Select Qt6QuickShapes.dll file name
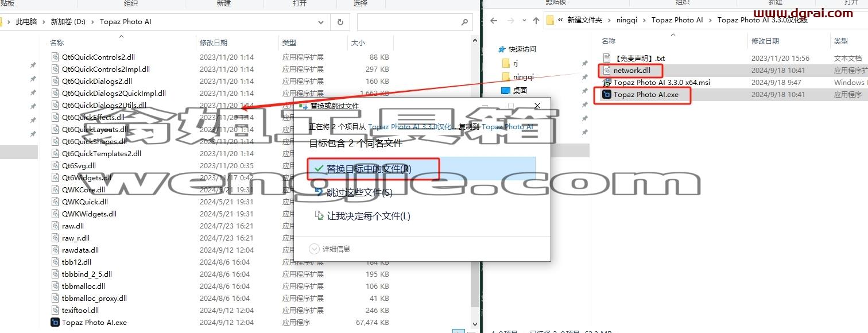 click(x=94, y=142)
